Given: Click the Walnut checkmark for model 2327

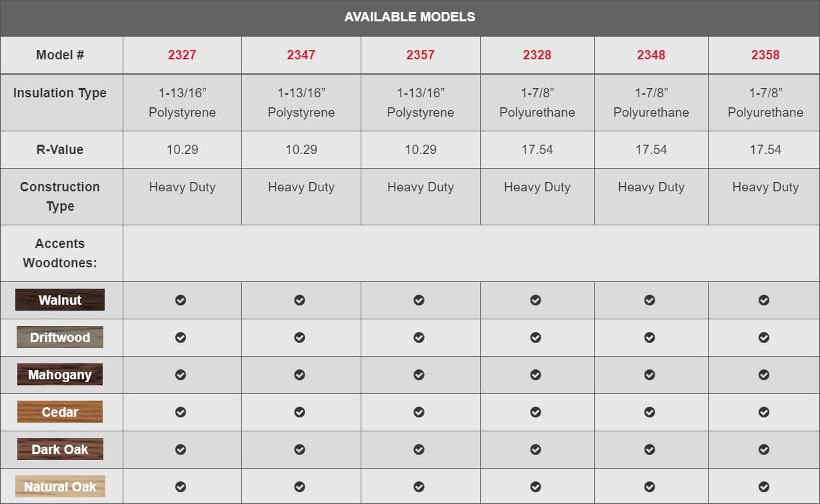Looking at the screenshot, I should point(181,300).
